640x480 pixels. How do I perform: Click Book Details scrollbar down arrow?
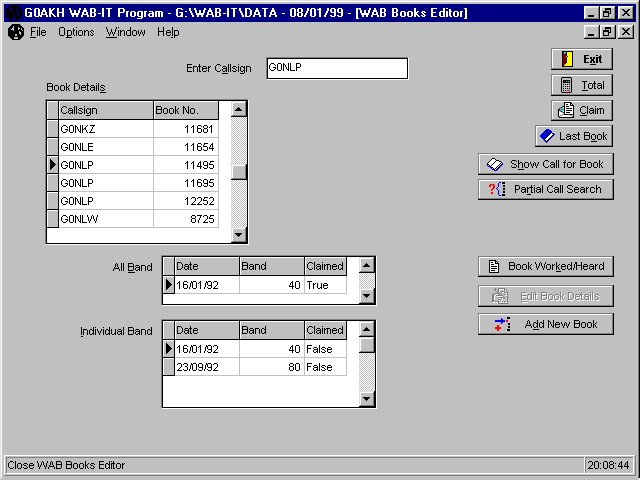239,235
